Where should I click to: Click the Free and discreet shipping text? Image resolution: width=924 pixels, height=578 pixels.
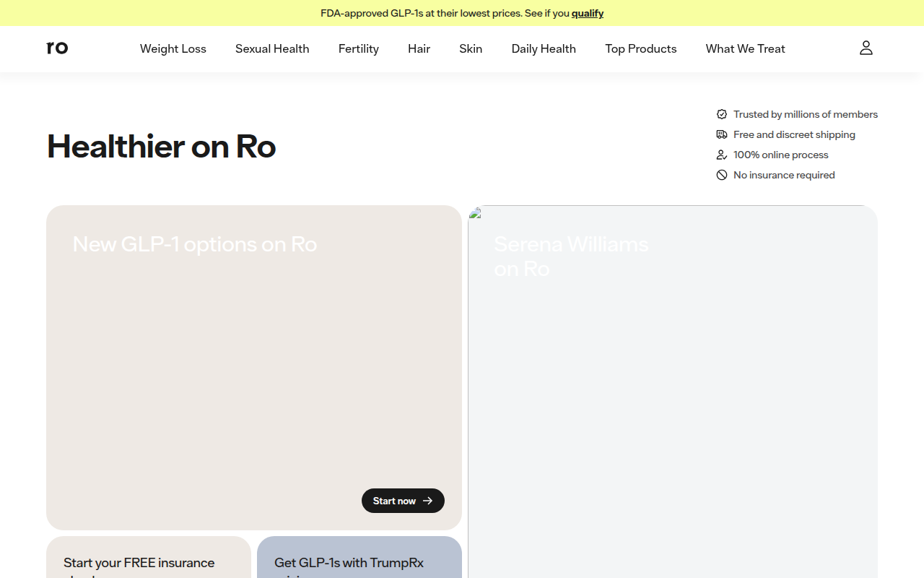tap(794, 134)
